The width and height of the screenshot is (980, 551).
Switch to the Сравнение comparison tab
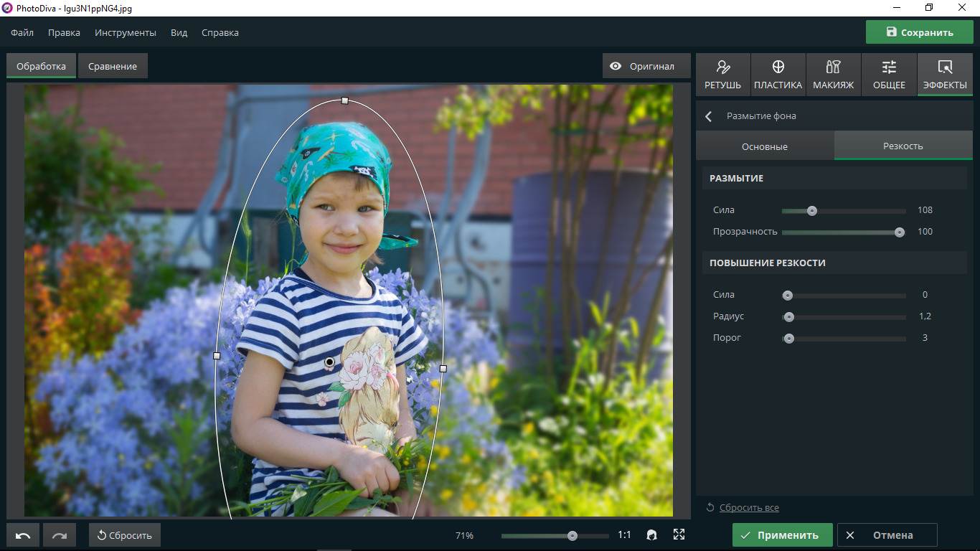click(x=113, y=66)
